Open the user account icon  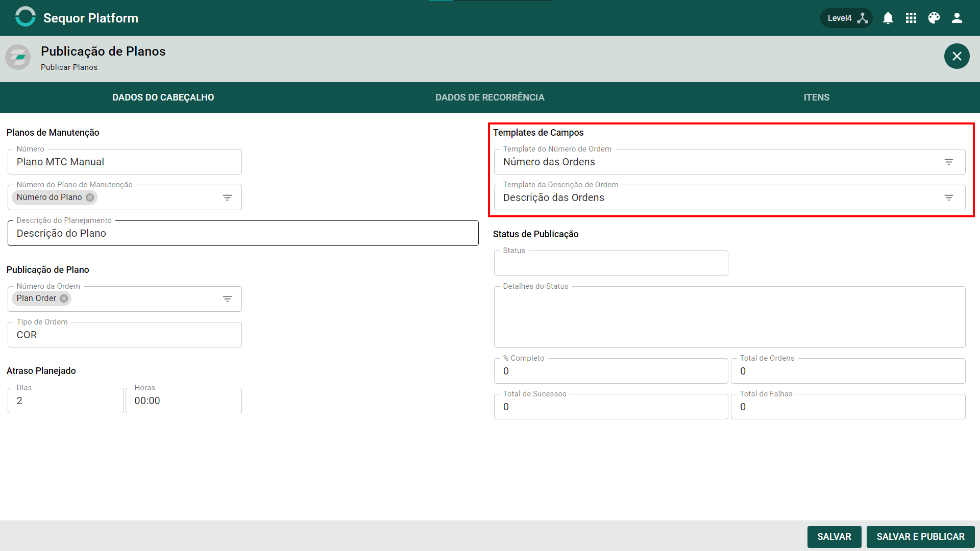click(x=957, y=18)
